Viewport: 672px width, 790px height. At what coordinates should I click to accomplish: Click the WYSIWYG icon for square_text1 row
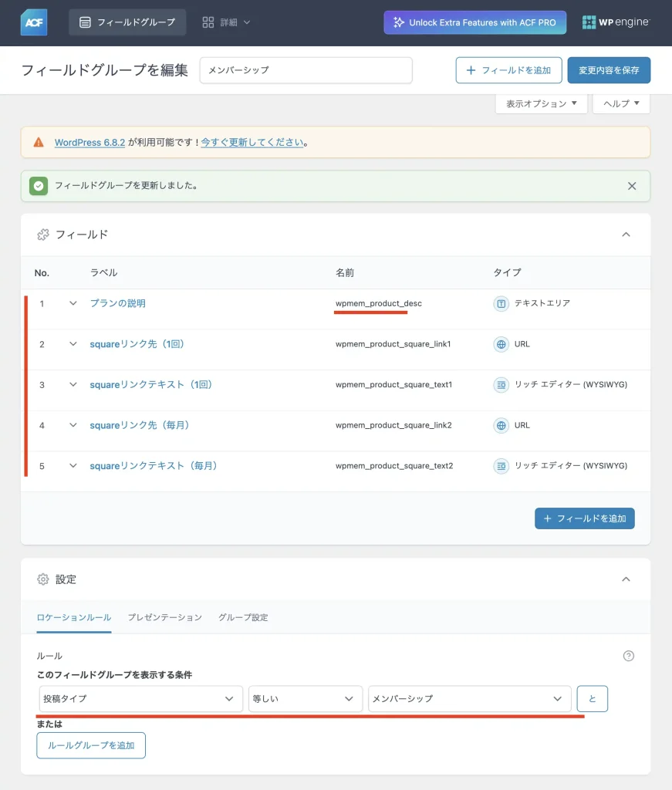pyautogui.click(x=501, y=384)
